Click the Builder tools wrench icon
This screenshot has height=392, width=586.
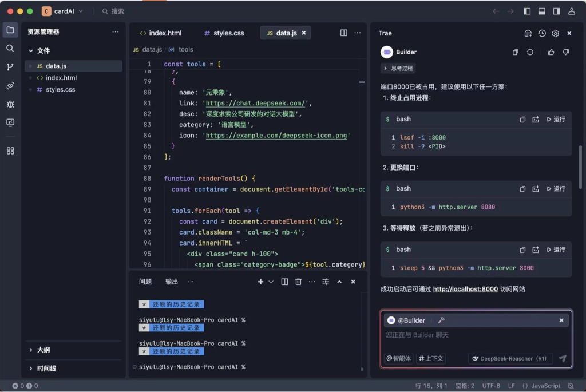[441, 320]
